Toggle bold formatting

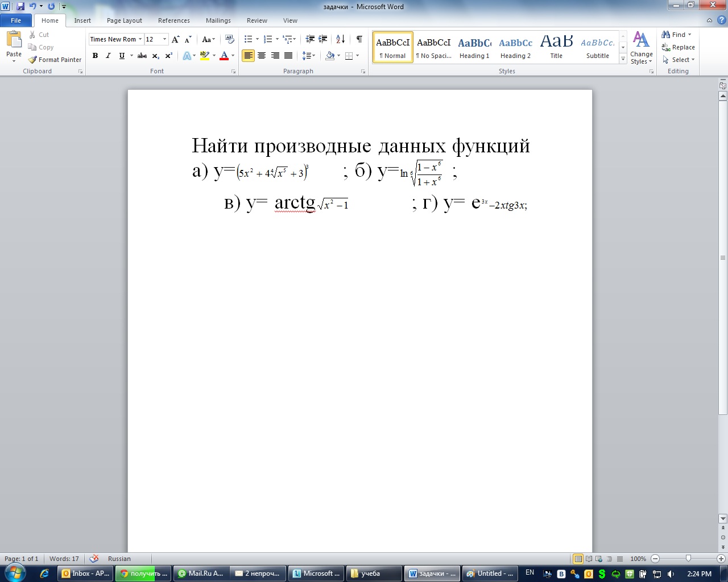point(95,56)
